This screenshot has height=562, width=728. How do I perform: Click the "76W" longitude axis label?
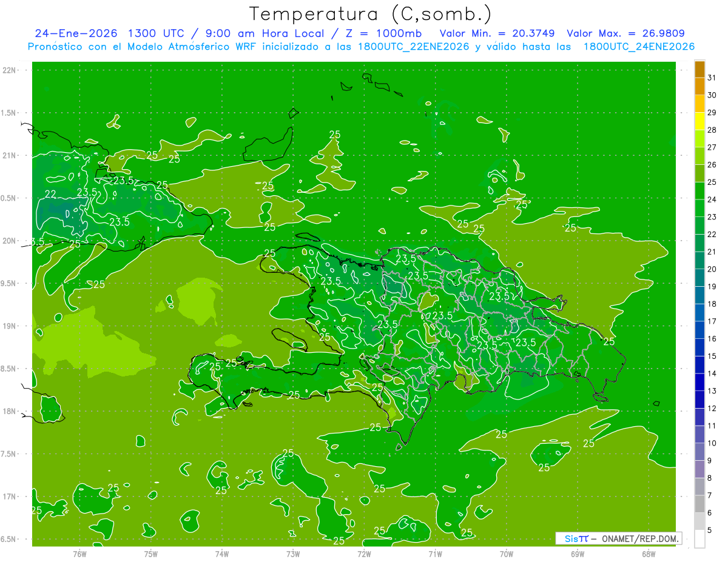click(x=79, y=554)
